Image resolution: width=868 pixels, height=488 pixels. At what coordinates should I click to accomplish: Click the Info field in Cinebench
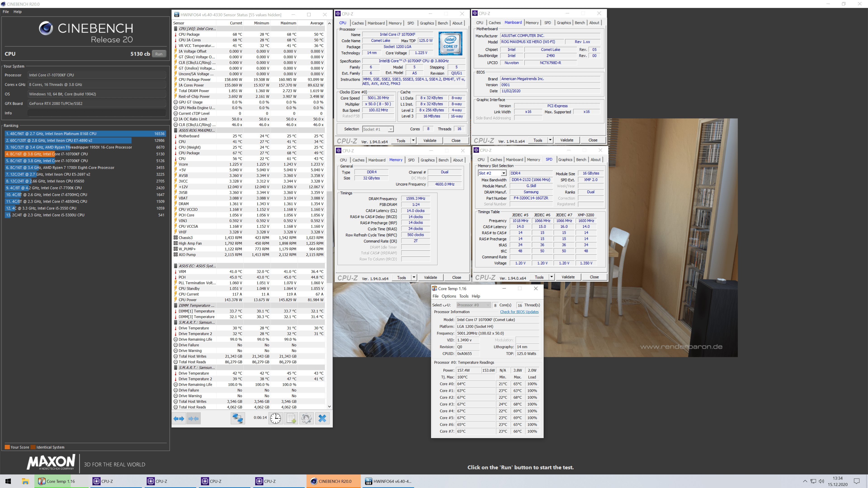pyautogui.click(x=97, y=113)
